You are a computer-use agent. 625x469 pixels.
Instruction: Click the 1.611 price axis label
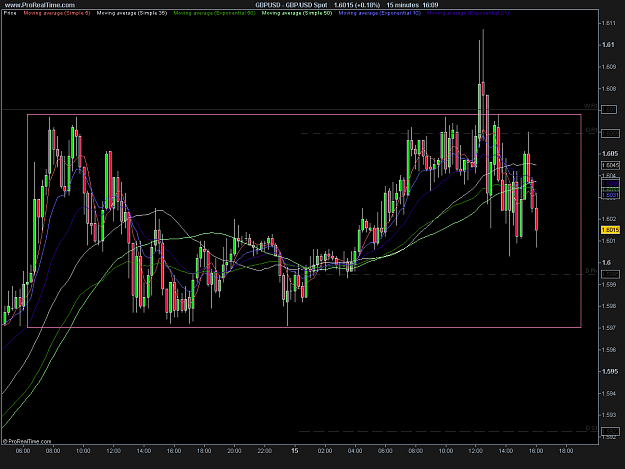tap(608, 24)
